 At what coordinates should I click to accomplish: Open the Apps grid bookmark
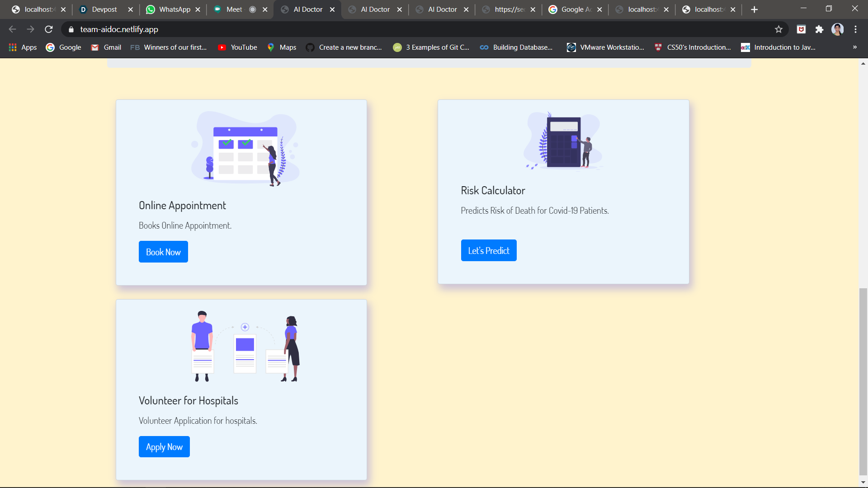tap(23, 47)
